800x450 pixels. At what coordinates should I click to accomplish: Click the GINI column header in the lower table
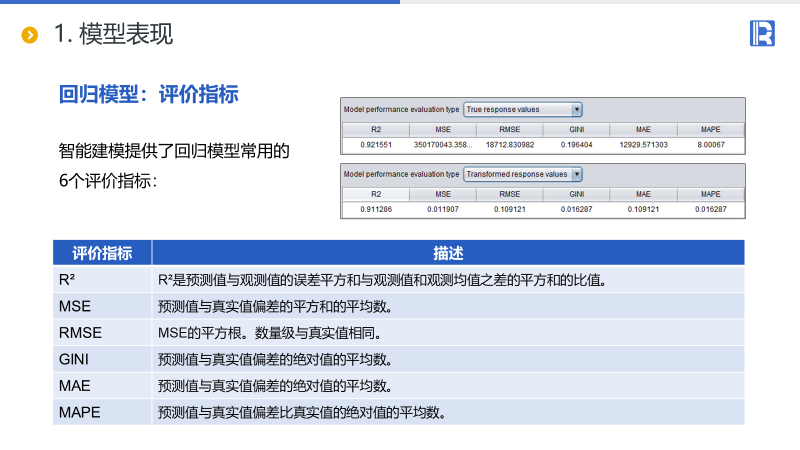pyautogui.click(x=577, y=194)
